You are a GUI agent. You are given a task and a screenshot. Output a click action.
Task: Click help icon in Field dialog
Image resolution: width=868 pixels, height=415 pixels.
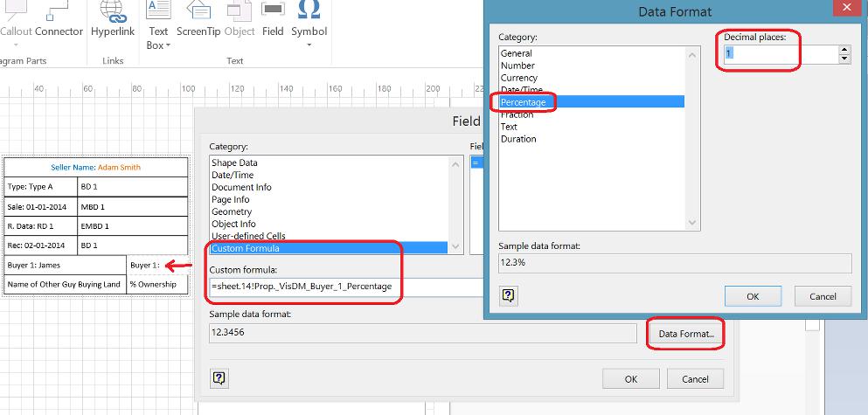point(219,377)
